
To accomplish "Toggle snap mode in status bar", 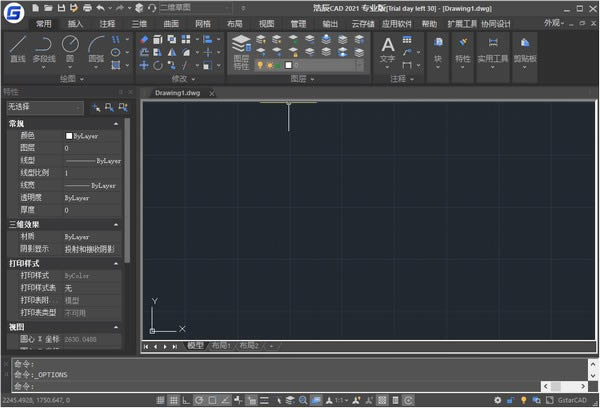I will coord(161,400).
